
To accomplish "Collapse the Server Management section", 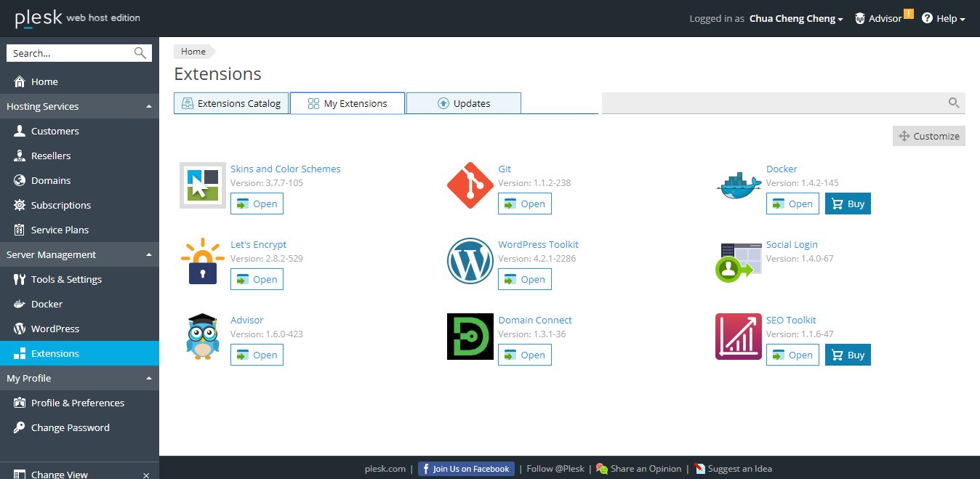I will [x=79, y=254].
